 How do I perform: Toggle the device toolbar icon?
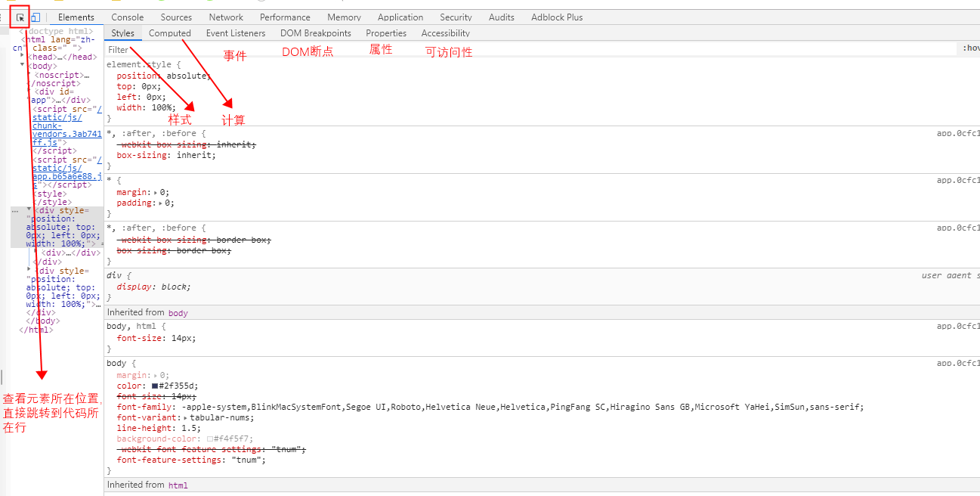(35, 17)
